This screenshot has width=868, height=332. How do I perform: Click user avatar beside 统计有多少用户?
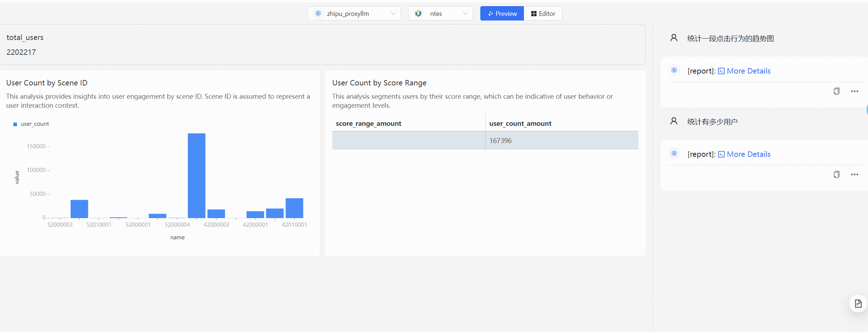(673, 121)
